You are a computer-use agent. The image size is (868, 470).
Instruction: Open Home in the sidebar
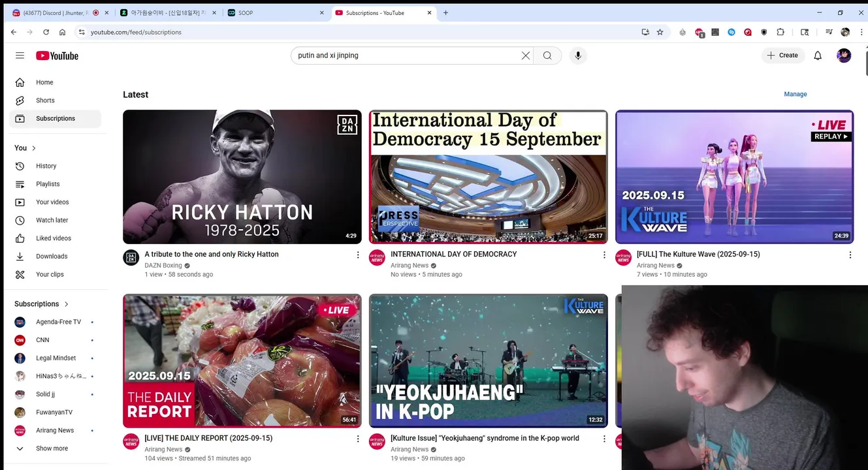point(56,82)
